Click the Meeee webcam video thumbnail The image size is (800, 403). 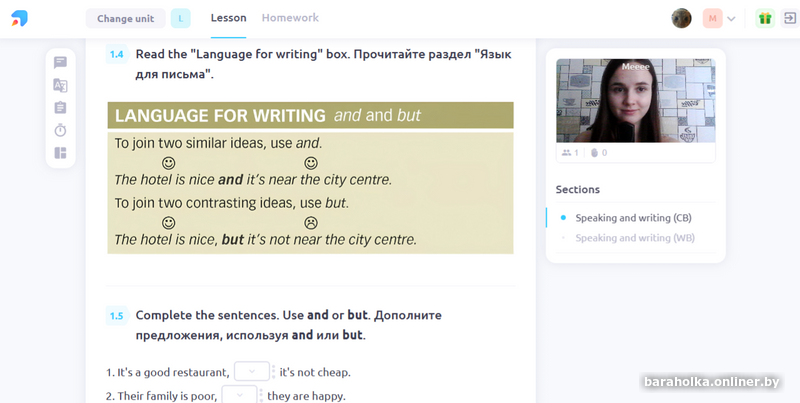pyautogui.click(x=636, y=100)
